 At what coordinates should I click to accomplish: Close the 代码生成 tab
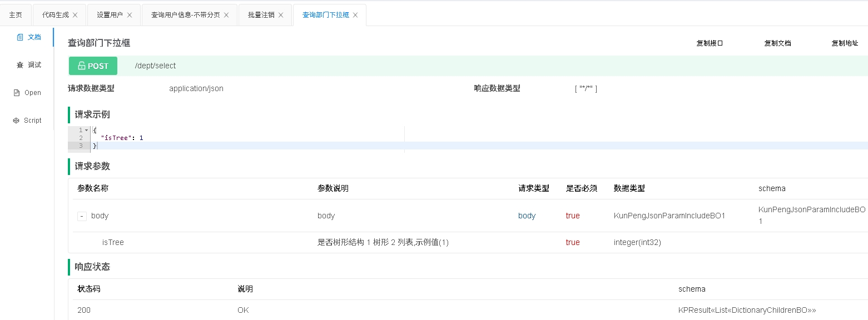coord(75,15)
